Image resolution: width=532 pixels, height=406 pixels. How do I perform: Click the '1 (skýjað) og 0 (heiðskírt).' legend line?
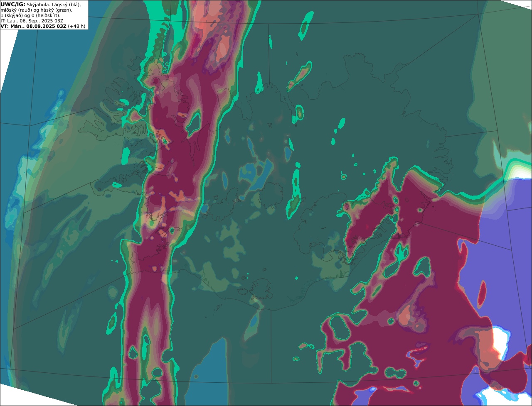[30, 15]
